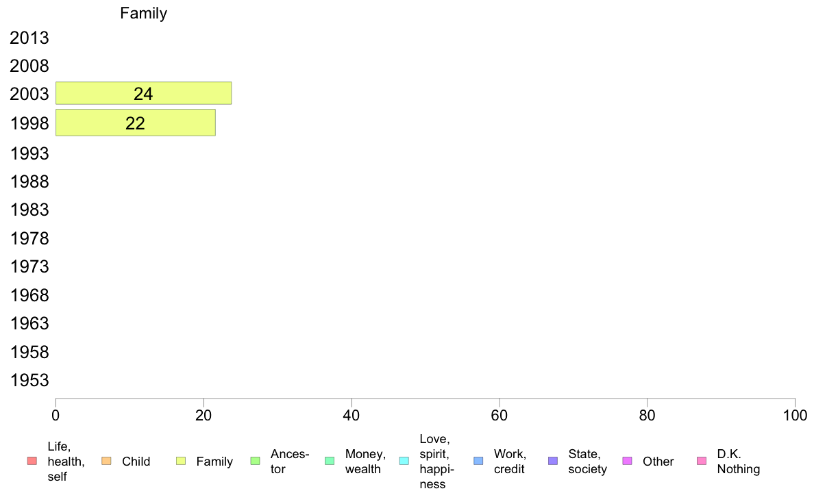Select the 1953 year label
814x504 pixels.
coord(29,381)
